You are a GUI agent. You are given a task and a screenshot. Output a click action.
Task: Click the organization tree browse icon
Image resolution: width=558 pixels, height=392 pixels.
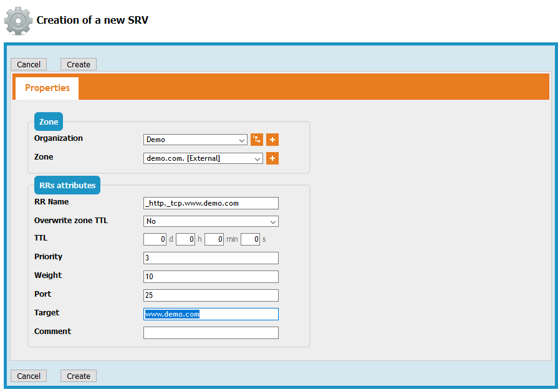tap(257, 140)
